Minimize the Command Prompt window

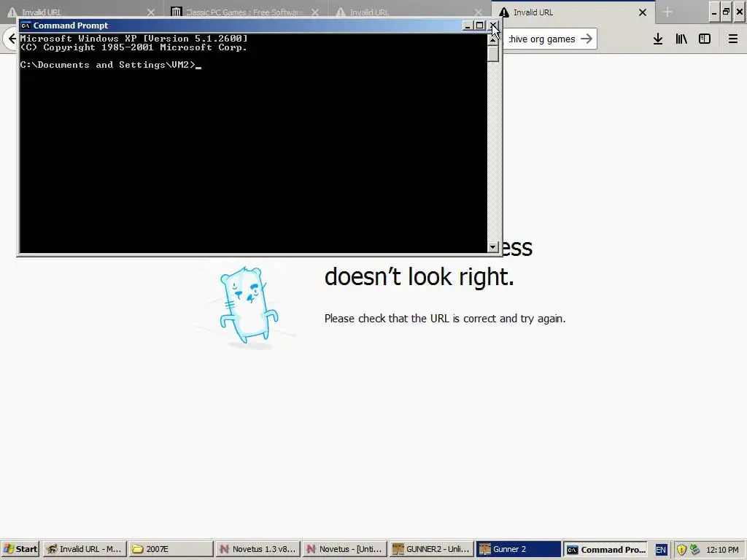468,26
